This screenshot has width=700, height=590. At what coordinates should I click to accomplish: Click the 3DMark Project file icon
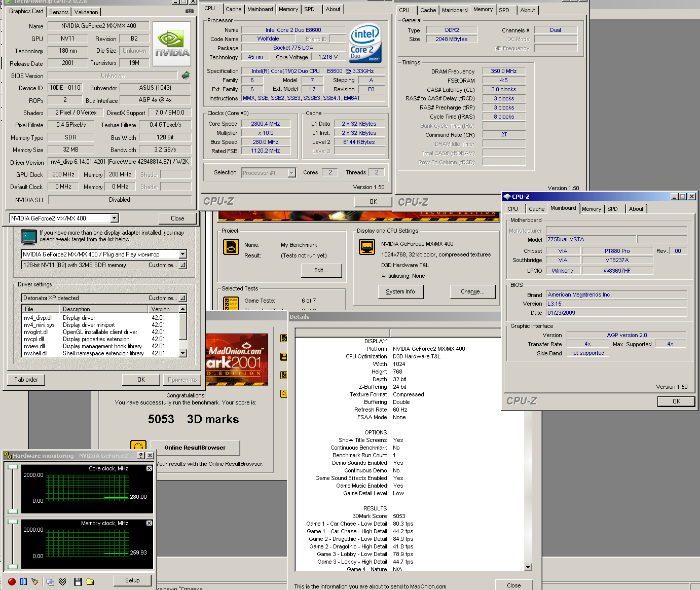(231, 247)
